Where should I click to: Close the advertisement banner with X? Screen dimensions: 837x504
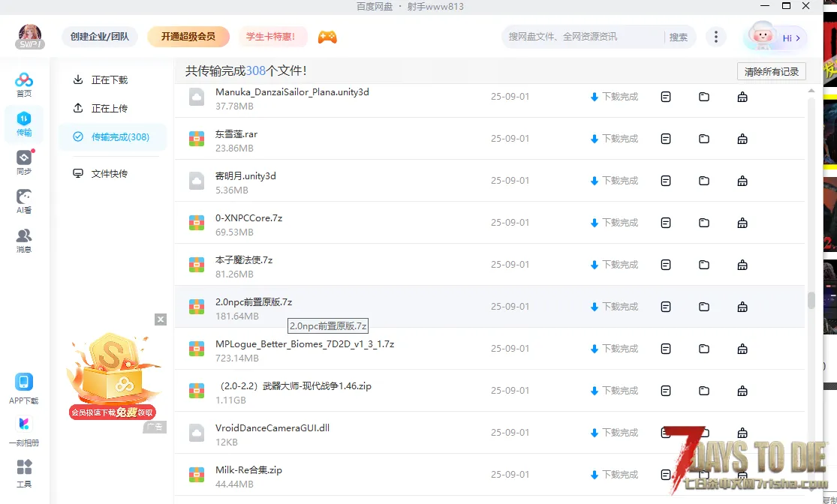161,319
